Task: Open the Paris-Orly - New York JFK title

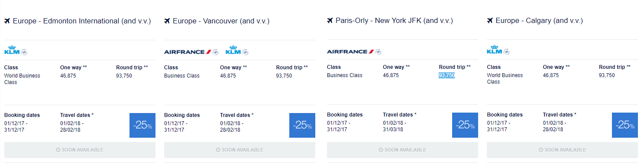Action: [395, 20]
